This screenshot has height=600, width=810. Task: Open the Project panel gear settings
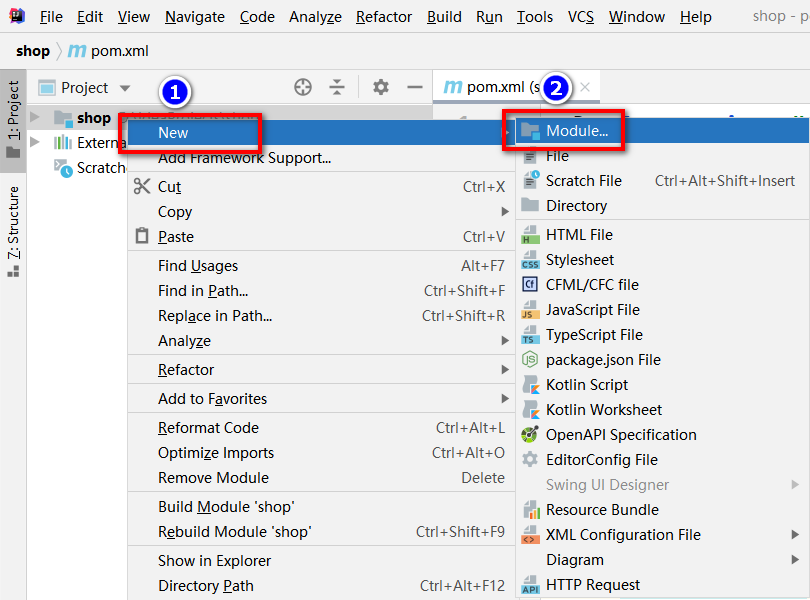(x=381, y=87)
